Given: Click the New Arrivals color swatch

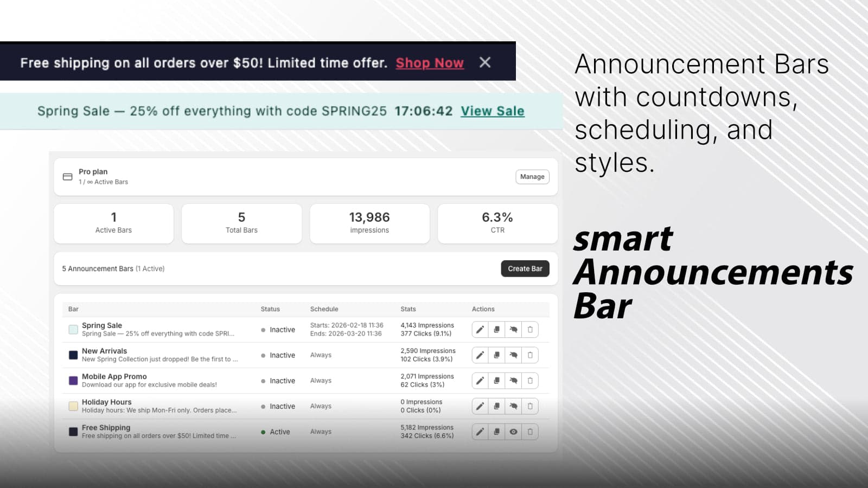Looking at the screenshot, I should point(73,355).
